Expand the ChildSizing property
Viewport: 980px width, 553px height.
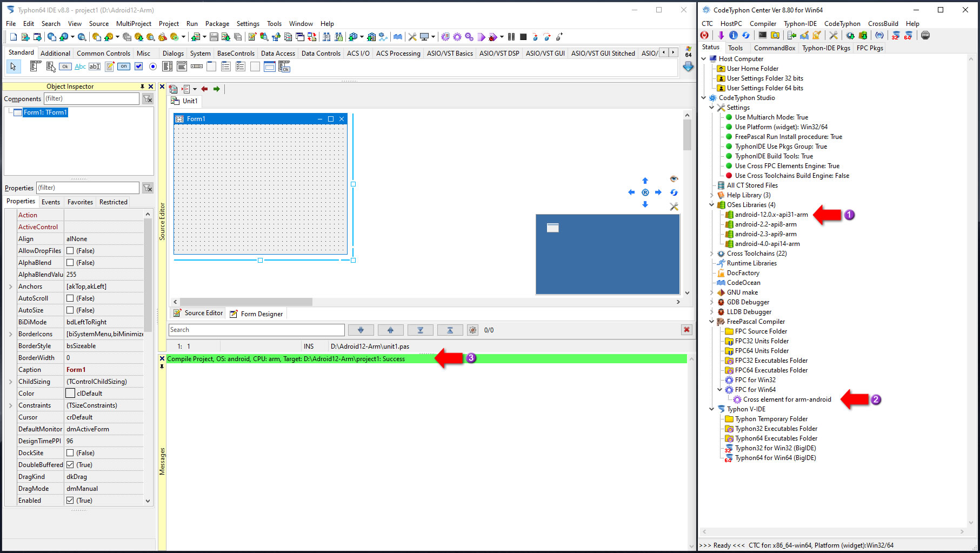pos(10,382)
